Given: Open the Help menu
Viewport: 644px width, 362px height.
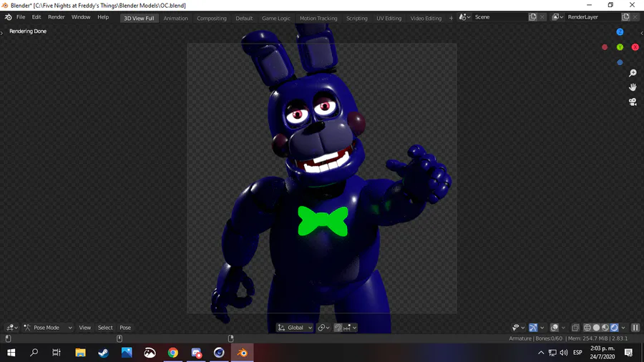Looking at the screenshot, I should pos(103,17).
